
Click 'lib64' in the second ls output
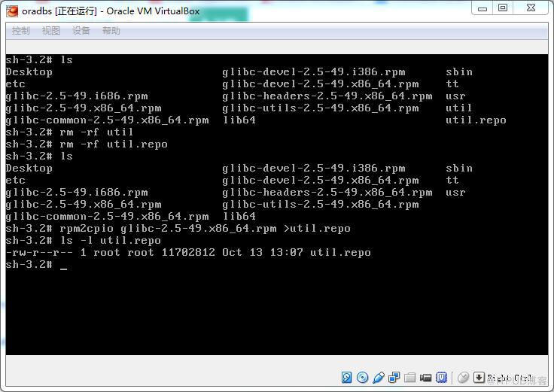[x=239, y=216]
